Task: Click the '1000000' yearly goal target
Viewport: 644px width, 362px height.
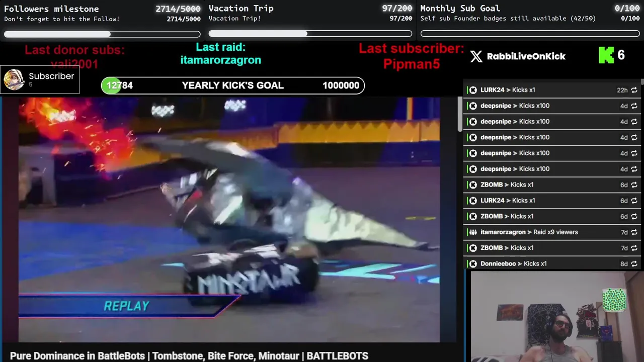Action: [341, 85]
